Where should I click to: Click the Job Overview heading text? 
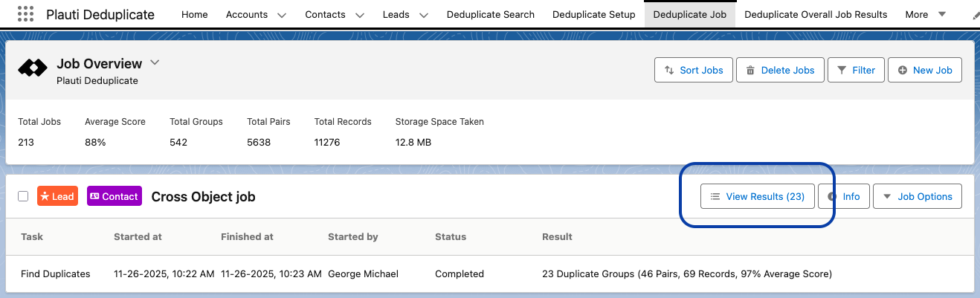click(99, 64)
